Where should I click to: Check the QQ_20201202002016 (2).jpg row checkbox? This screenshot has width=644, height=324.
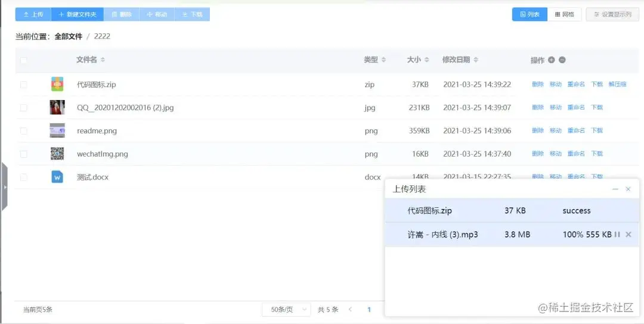click(x=24, y=107)
